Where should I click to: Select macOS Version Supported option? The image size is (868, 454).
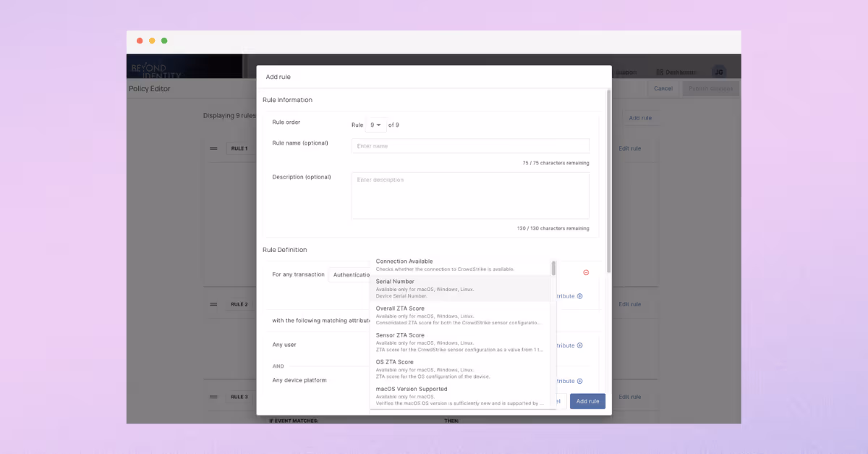click(461, 395)
